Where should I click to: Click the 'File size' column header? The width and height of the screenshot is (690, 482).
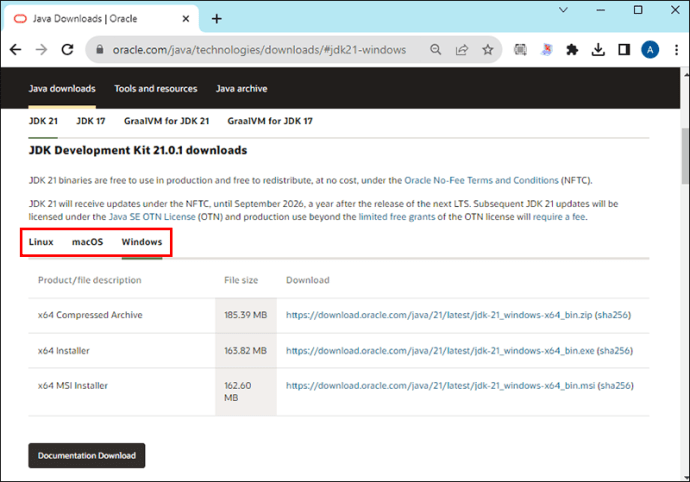[241, 280]
